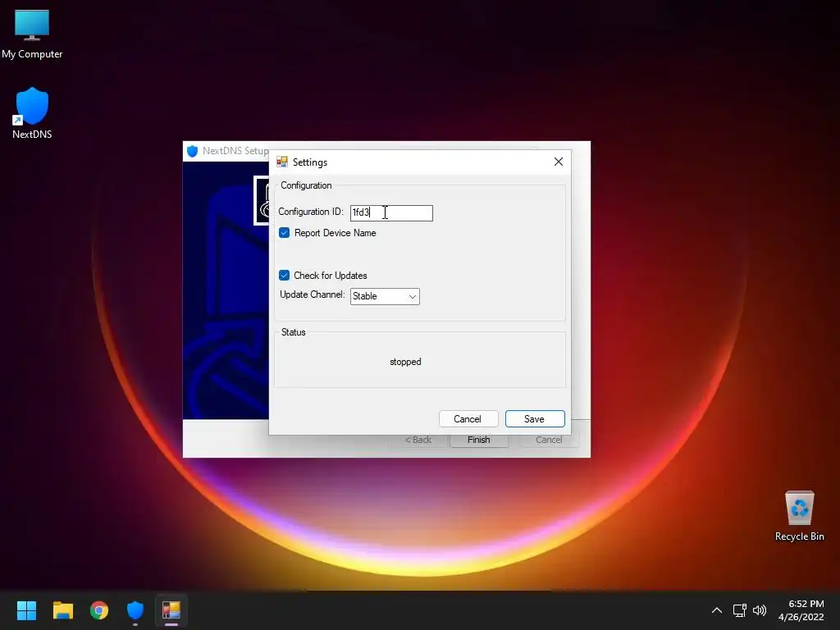This screenshot has height=630, width=840.
Task: Show hidden system tray icons
Action: click(x=717, y=610)
